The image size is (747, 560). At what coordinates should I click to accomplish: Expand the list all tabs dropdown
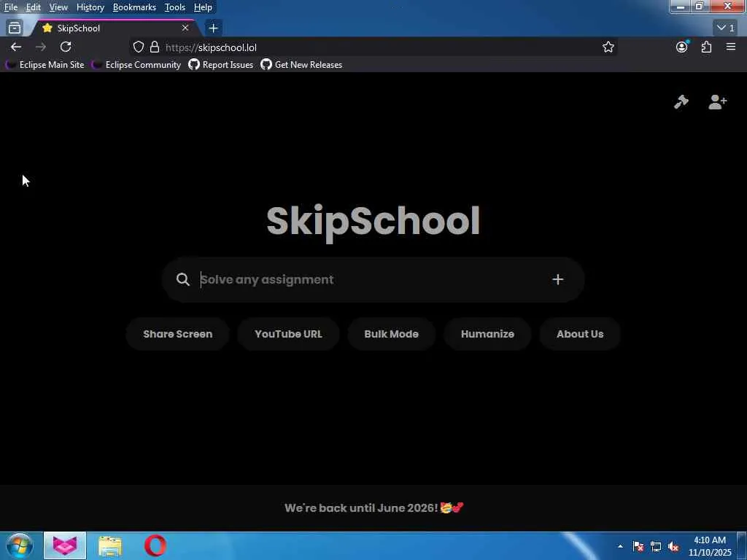[726, 28]
